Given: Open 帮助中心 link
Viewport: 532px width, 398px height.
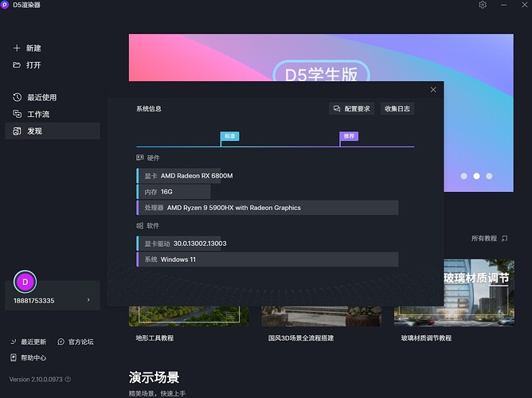Looking at the screenshot, I should 33,357.
